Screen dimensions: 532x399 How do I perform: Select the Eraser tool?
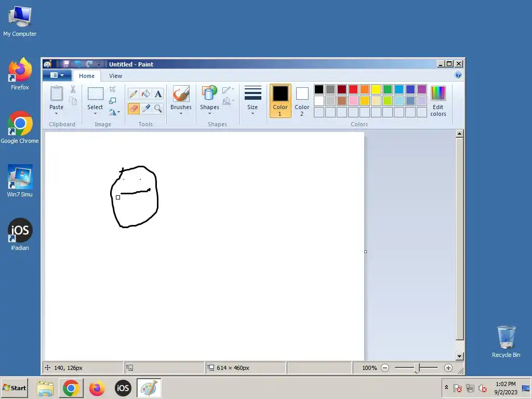pyautogui.click(x=134, y=108)
